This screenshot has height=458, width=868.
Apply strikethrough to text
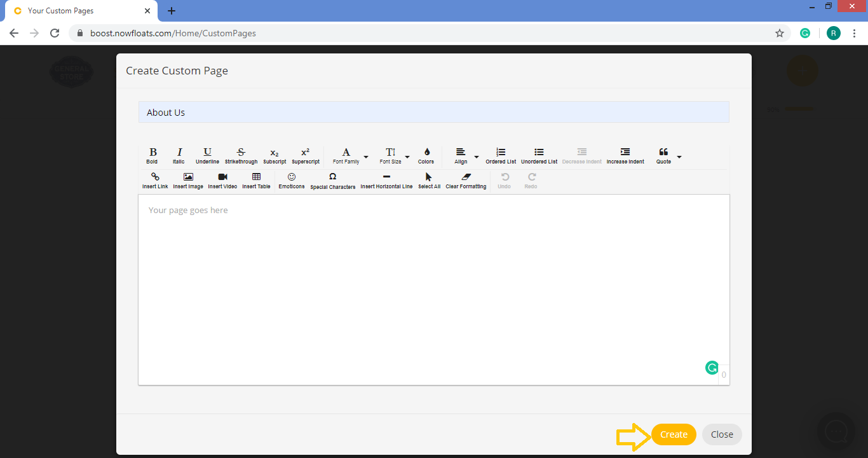[241, 155]
